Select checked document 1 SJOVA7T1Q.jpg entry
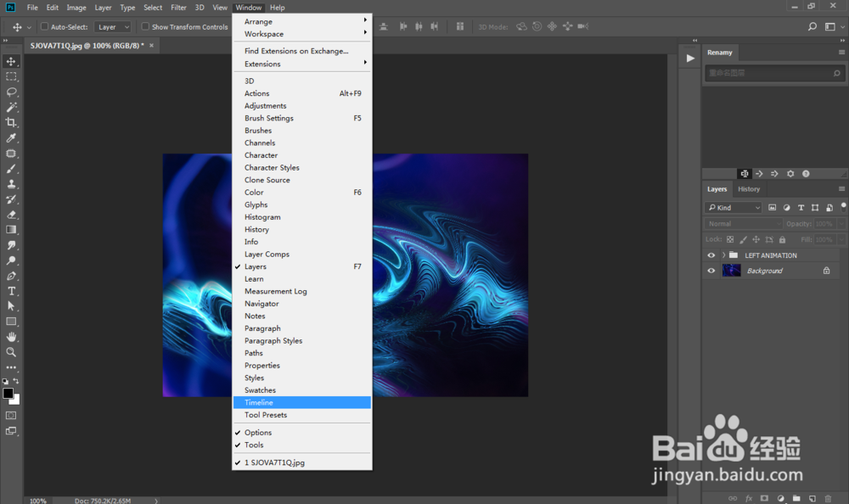 (302, 463)
